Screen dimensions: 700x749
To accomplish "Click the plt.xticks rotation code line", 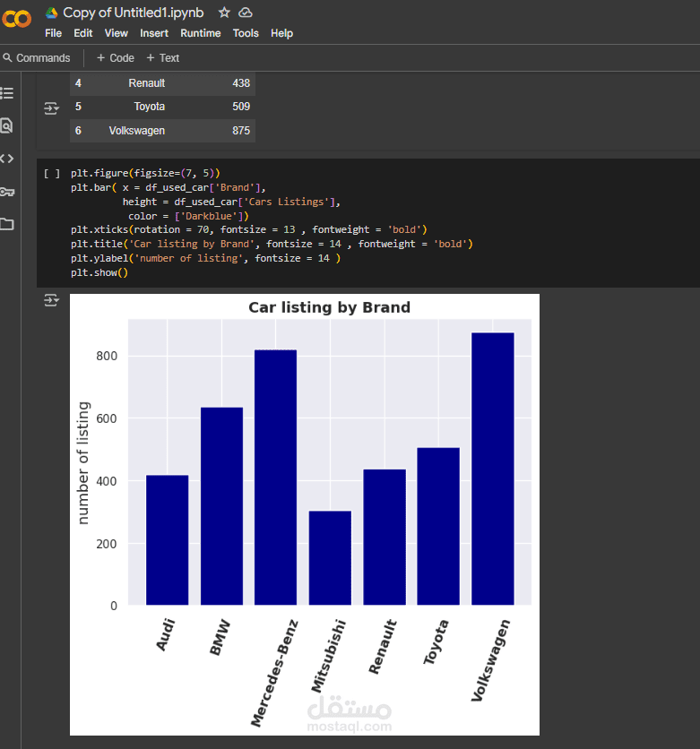I will pos(249,229).
